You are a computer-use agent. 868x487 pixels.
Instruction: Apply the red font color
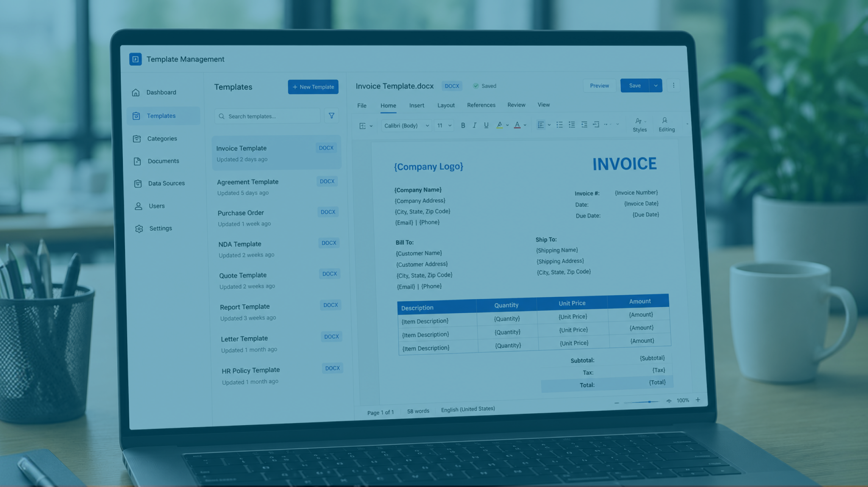(517, 125)
